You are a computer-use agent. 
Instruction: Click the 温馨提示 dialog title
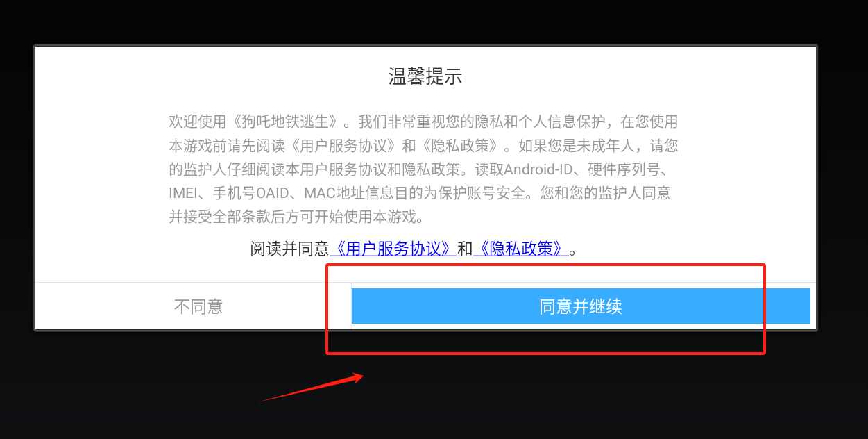pos(425,76)
